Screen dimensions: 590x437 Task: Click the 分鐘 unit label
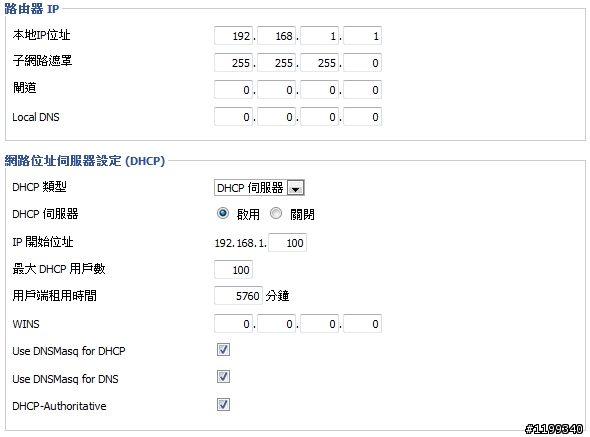click(277, 296)
